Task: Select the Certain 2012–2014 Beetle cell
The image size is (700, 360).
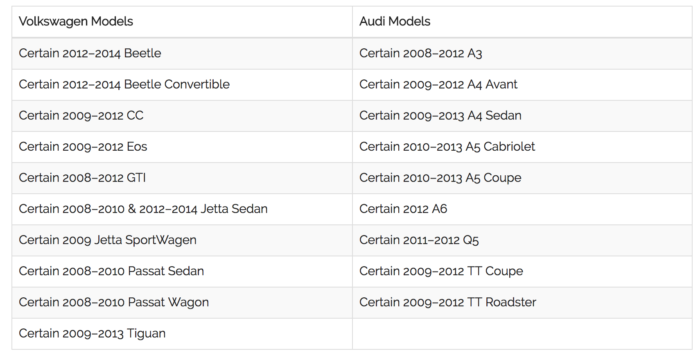Action: pyautogui.click(x=182, y=53)
